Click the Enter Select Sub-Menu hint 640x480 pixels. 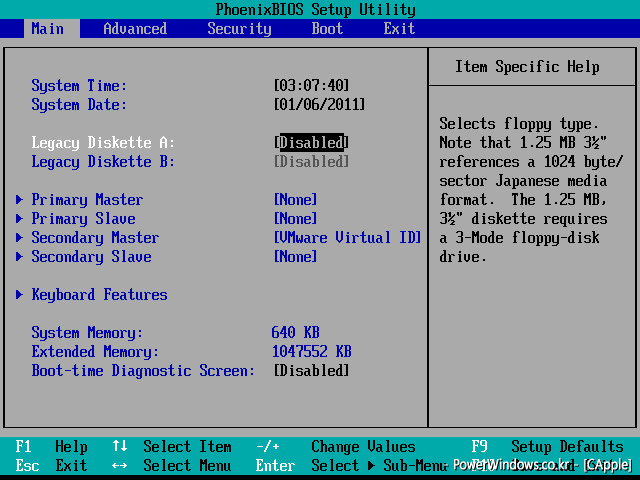point(352,465)
